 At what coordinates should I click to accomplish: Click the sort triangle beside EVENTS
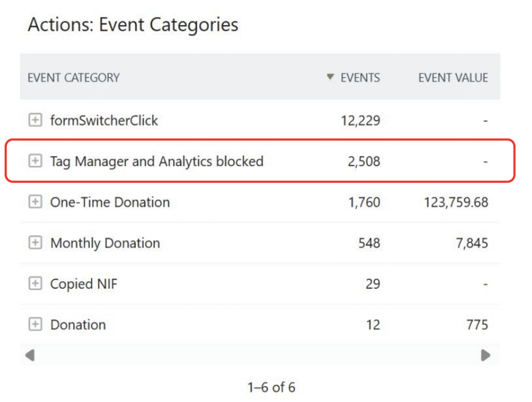(329, 77)
